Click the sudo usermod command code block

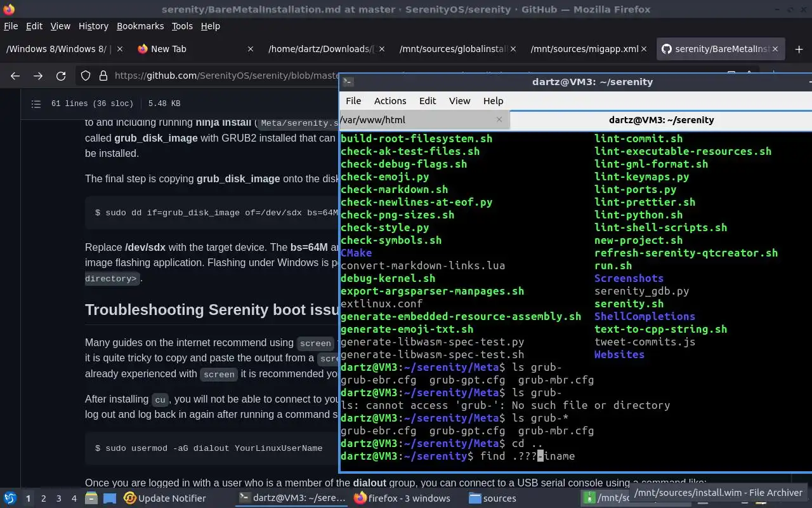tap(212, 448)
